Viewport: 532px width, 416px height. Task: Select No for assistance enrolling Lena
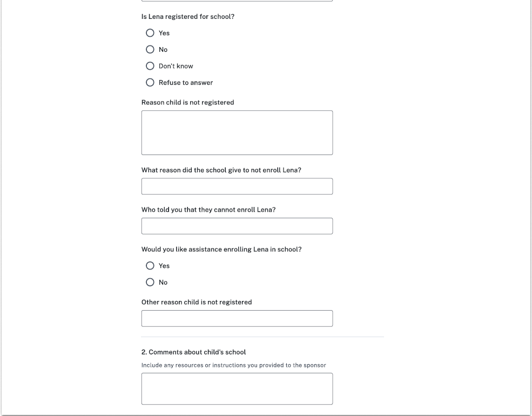(150, 282)
